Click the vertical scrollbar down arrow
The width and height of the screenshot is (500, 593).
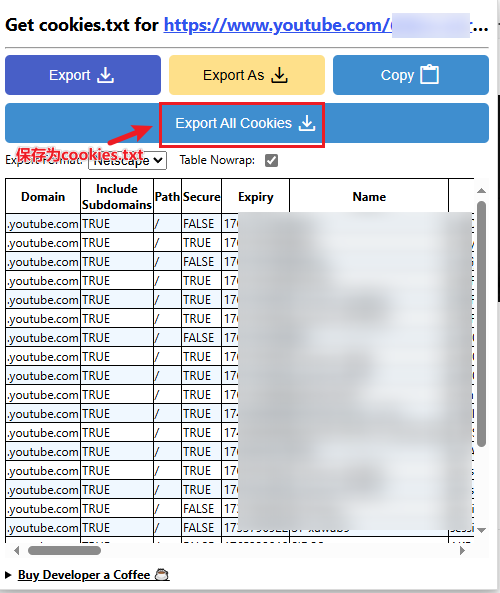click(x=481, y=530)
